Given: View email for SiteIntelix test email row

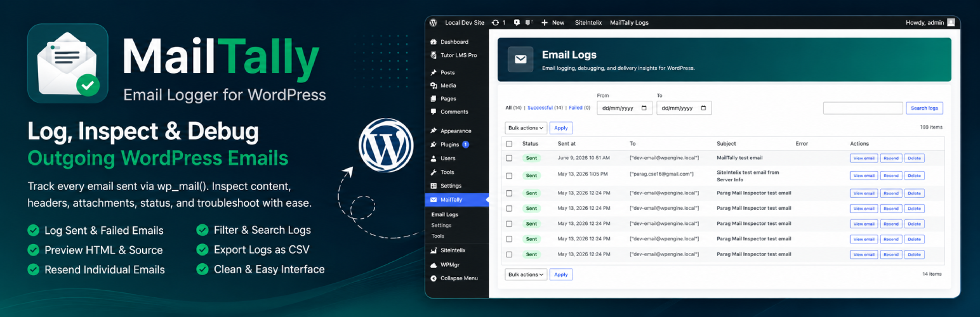Looking at the screenshot, I should [864, 176].
